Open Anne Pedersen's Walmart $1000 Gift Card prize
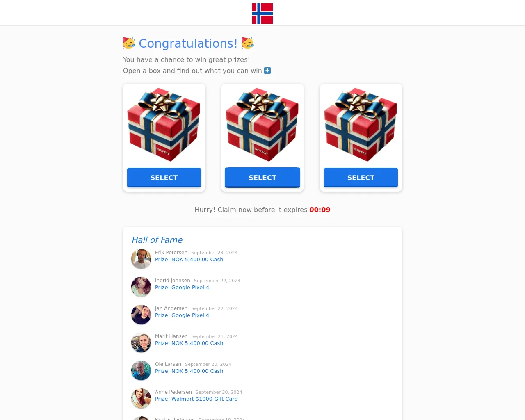525x420 pixels. coord(196,399)
